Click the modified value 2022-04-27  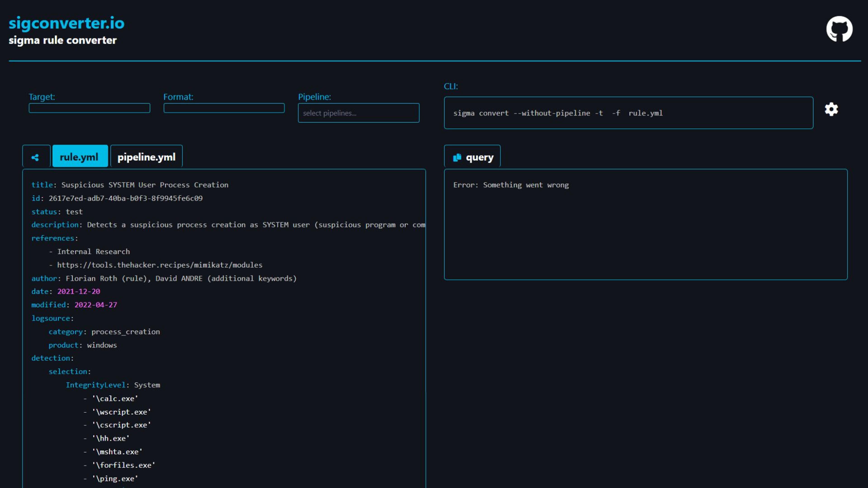pyautogui.click(x=96, y=305)
